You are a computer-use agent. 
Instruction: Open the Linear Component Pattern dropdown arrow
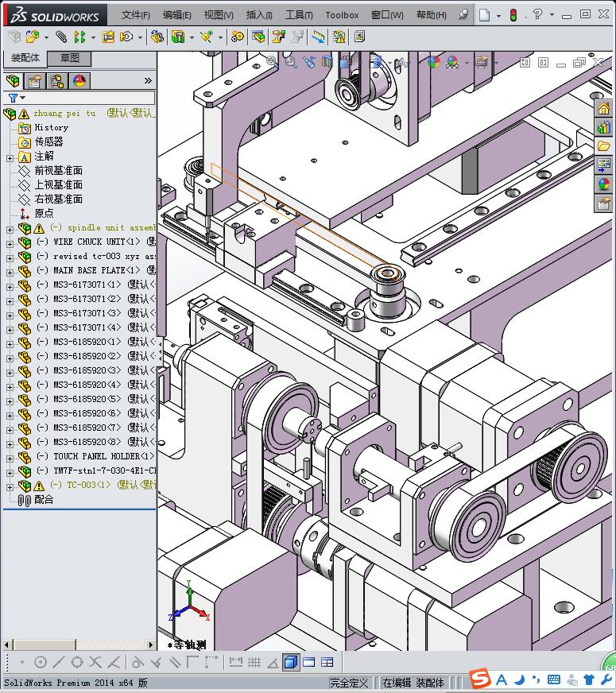coord(93,37)
